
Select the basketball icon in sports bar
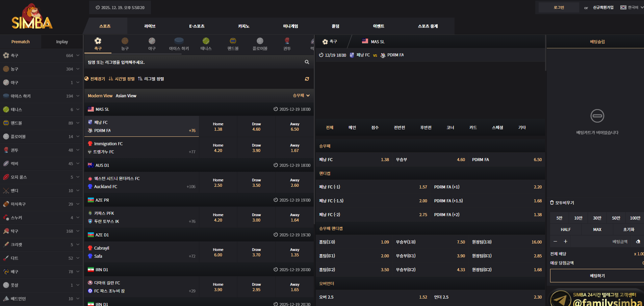pyautogui.click(x=125, y=41)
